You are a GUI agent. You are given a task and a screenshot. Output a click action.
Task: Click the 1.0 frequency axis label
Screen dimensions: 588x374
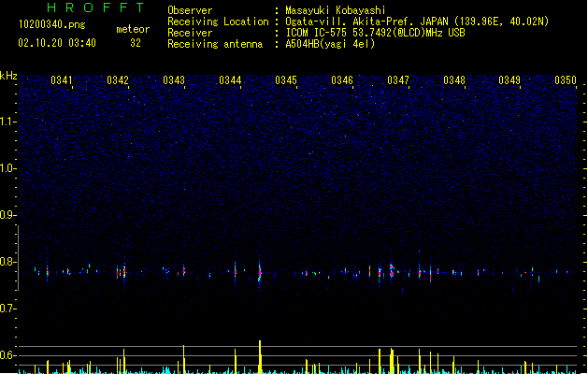(7, 168)
